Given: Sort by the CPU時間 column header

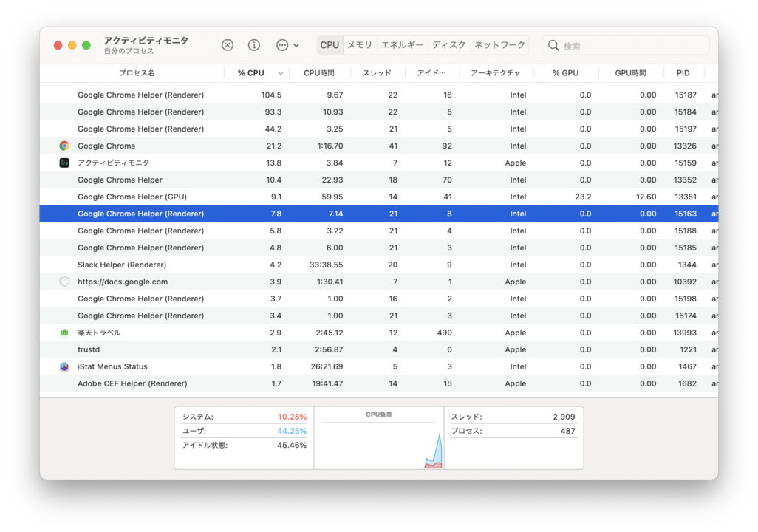Looking at the screenshot, I should [319, 73].
